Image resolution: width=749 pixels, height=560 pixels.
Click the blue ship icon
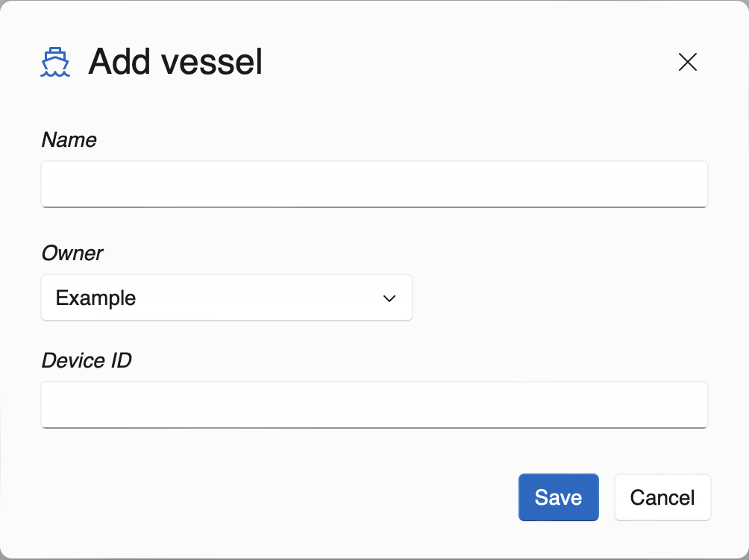55,63
